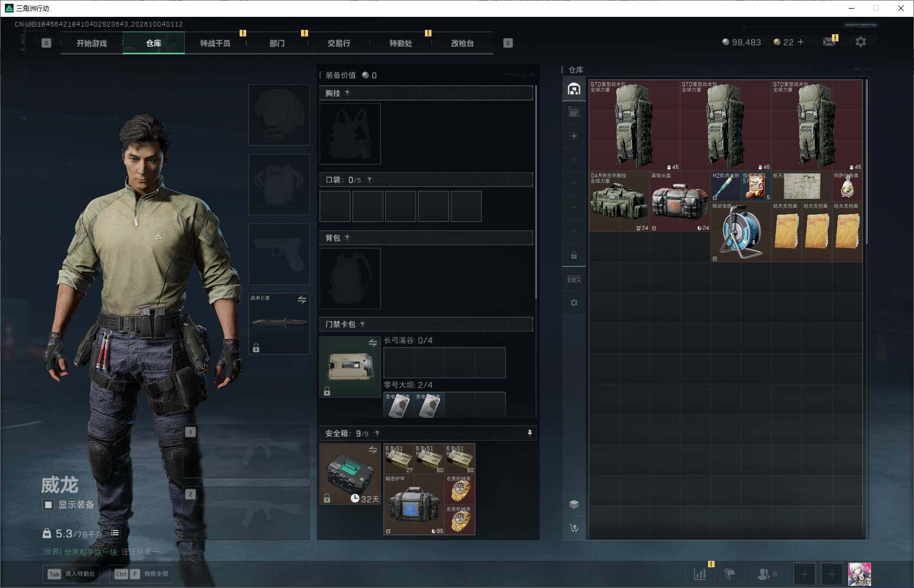Select the main warehouse page icon
914x588 pixels.
(574, 89)
